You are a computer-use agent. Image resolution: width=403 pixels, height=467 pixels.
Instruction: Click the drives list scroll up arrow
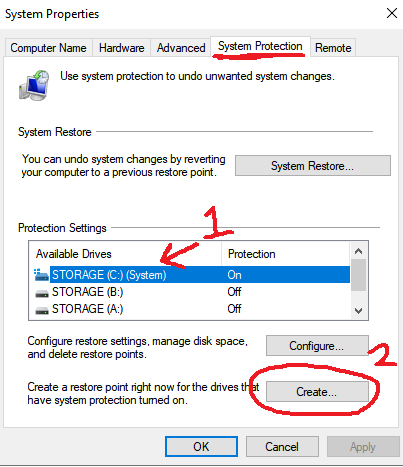pos(359,251)
